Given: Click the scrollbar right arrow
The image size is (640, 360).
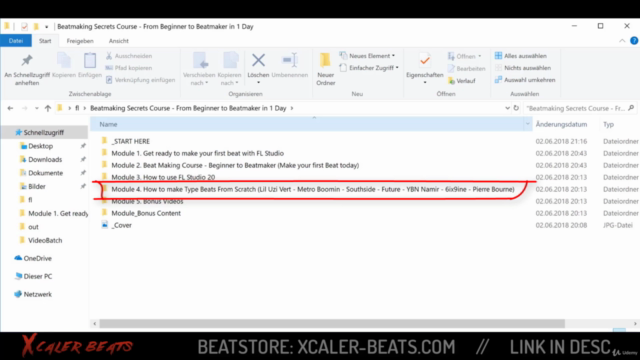Looking at the screenshot, I should pos(635,324).
